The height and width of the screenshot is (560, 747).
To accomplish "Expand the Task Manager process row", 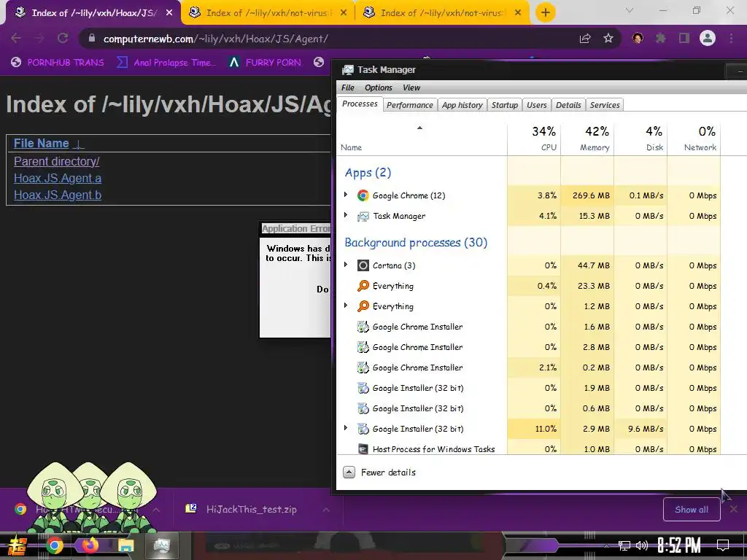I will tap(346, 215).
